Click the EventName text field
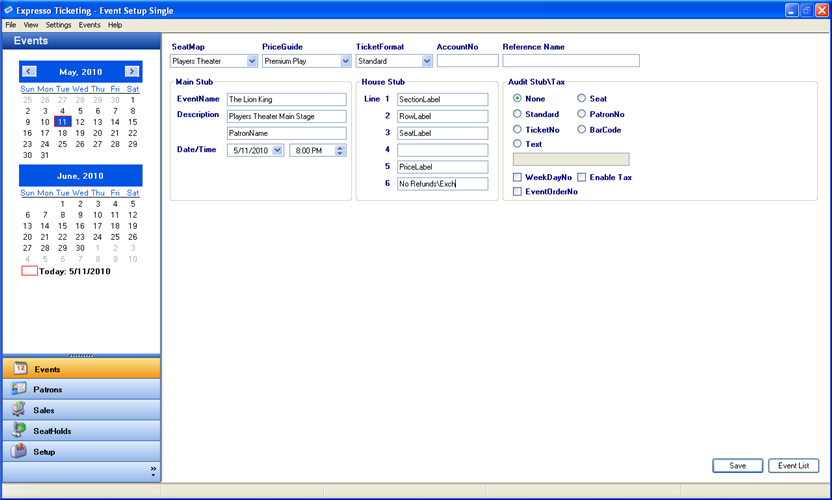Viewport: 832px width, 500px height. point(286,99)
